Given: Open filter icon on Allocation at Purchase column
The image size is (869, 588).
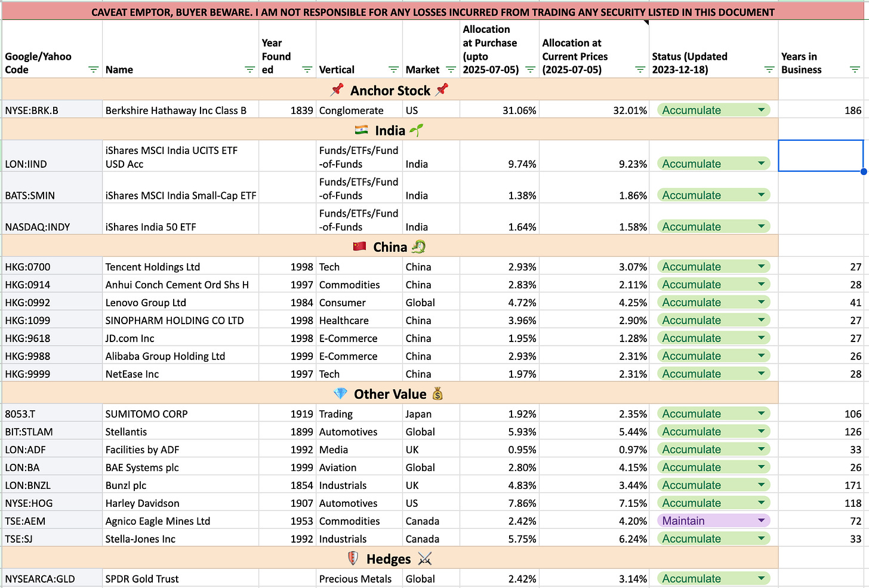Looking at the screenshot, I should click(x=530, y=70).
